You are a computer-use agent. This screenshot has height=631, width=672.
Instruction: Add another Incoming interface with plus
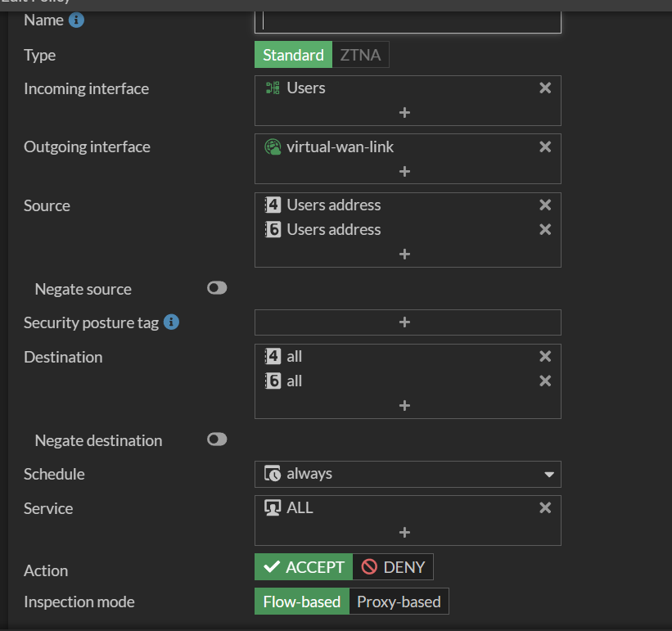404,112
